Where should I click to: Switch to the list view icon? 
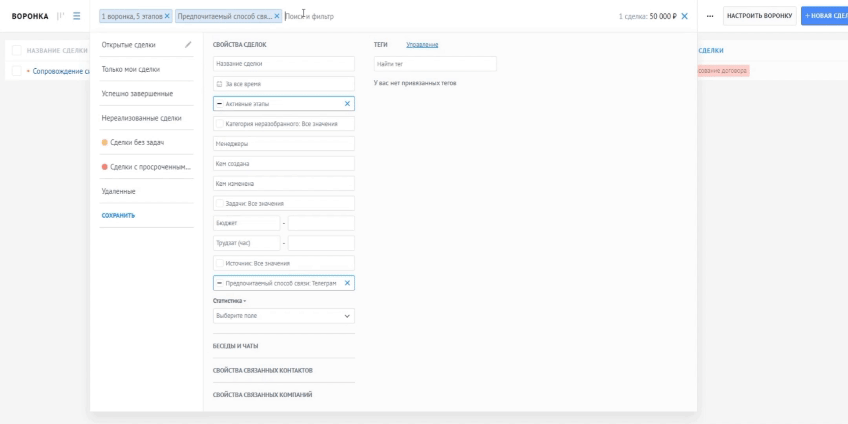coord(77,16)
